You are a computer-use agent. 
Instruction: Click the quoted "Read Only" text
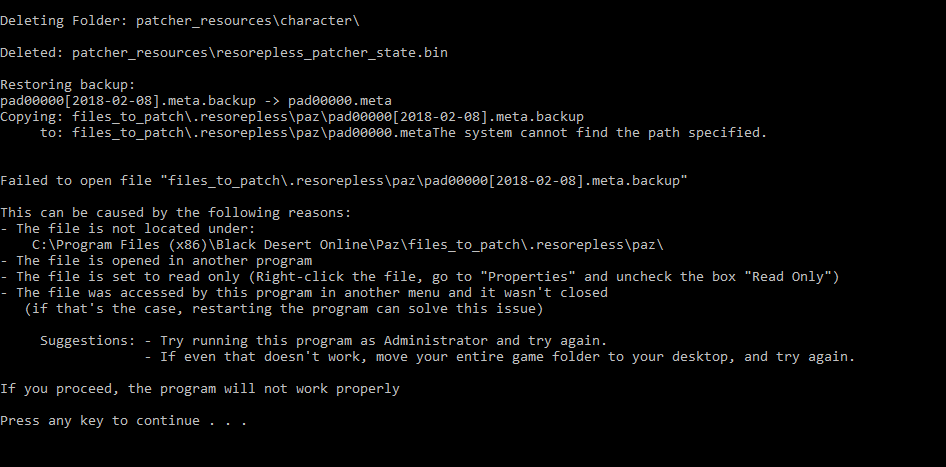click(792, 277)
